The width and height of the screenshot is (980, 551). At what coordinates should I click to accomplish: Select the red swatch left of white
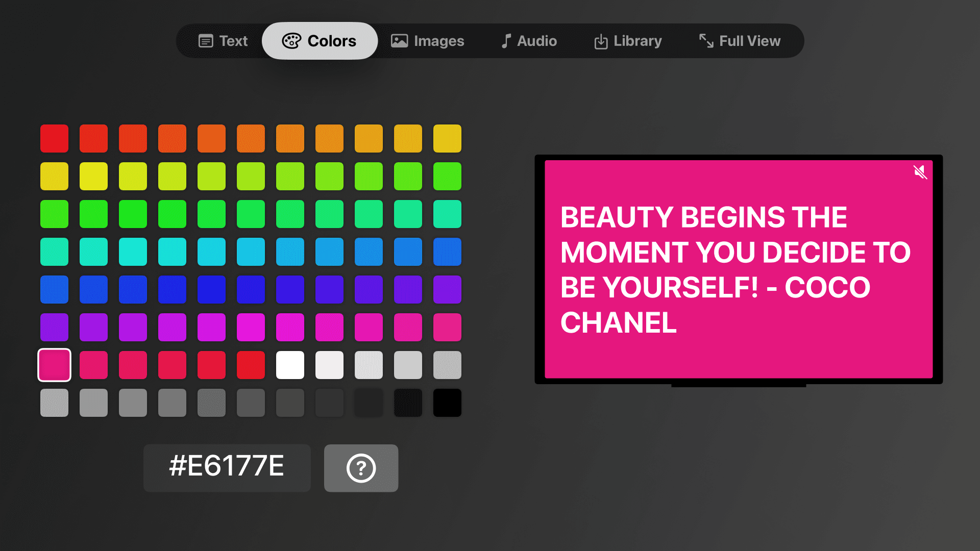(251, 365)
